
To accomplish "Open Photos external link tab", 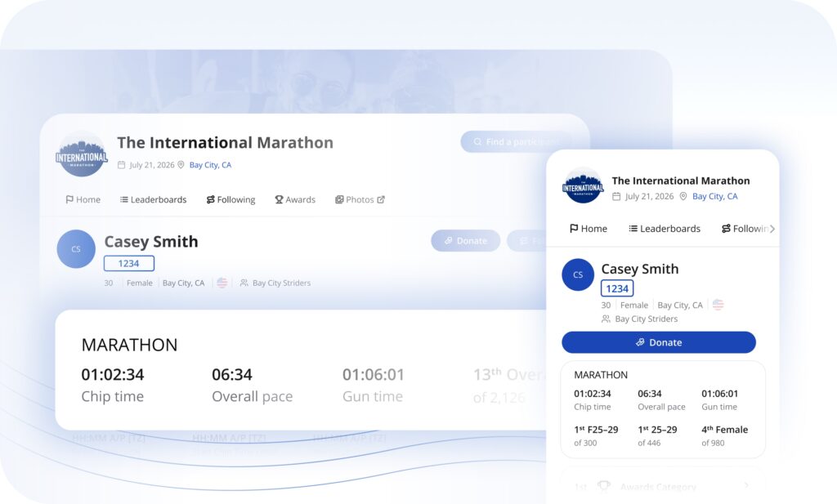I will pyautogui.click(x=360, y=199).
